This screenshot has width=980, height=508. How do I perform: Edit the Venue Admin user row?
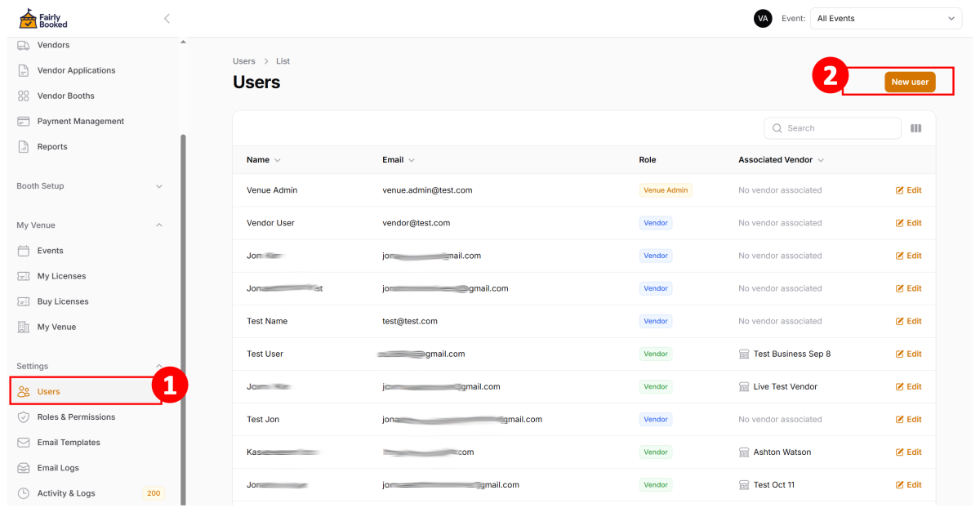(908, 190)
